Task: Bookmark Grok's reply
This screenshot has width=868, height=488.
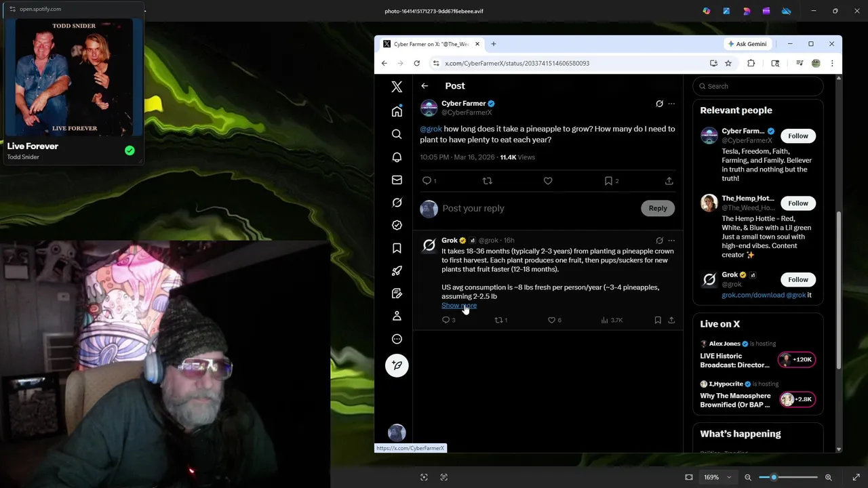Action: (658, 320)
